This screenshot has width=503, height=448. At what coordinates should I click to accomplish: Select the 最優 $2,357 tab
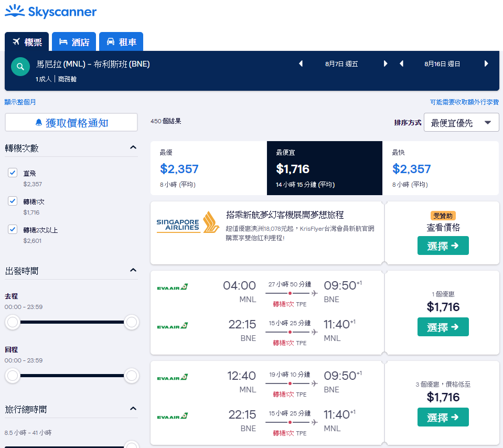tap(209, 168)
